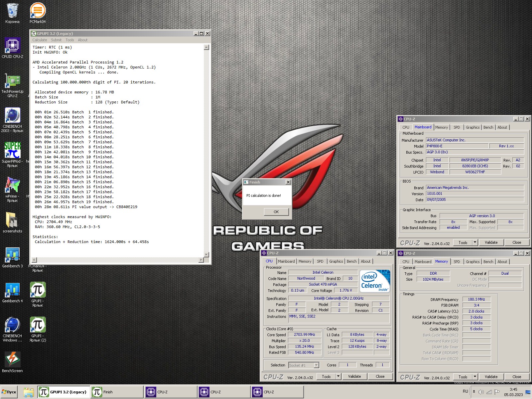Launch TechPowerUp GPU-Z desktop icon
Image resolution: width=532 pixels, height=399 pixels.
tap(12, 85)
